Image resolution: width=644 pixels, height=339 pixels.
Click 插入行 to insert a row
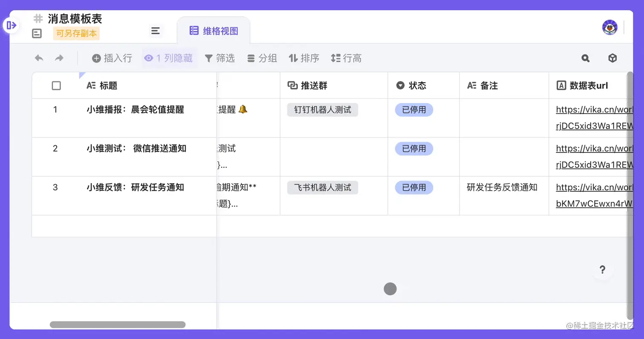(112, 58)
